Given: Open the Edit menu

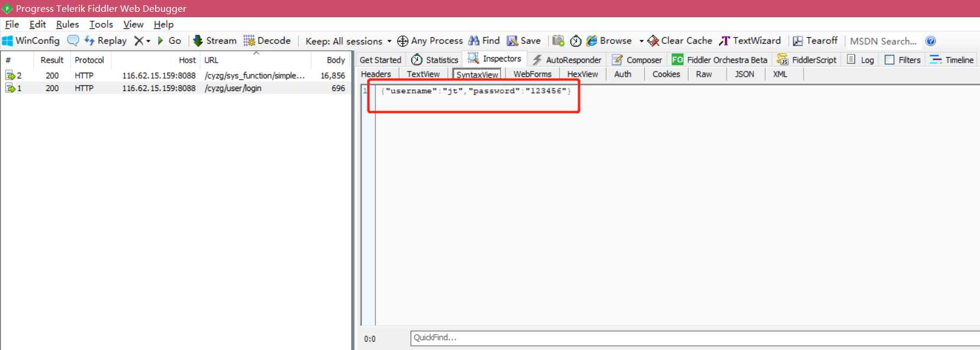Looking at the screenshot, I should [37, 24].
